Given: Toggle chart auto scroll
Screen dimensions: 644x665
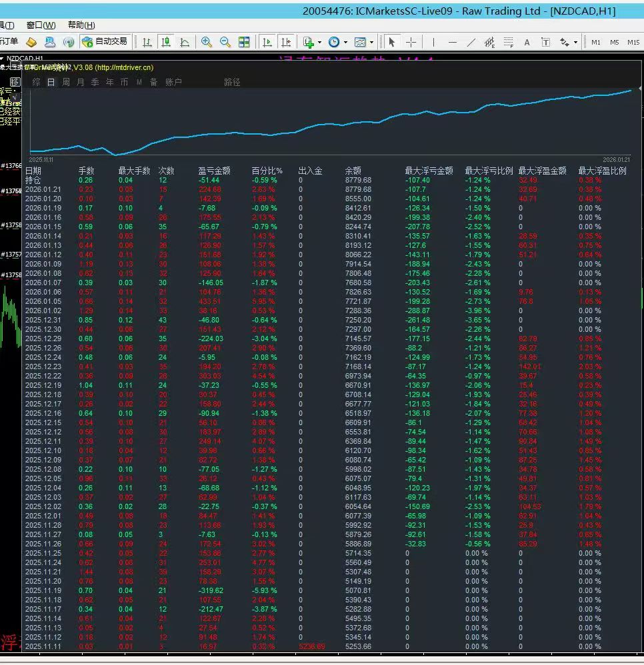Looking at the screenshot, I should pos(267,42).
